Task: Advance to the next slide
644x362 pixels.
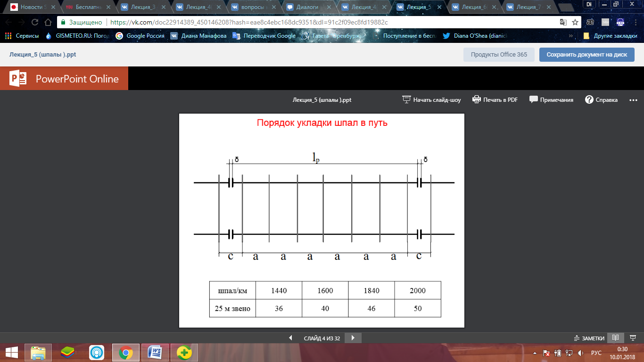Action: point(353,338)
